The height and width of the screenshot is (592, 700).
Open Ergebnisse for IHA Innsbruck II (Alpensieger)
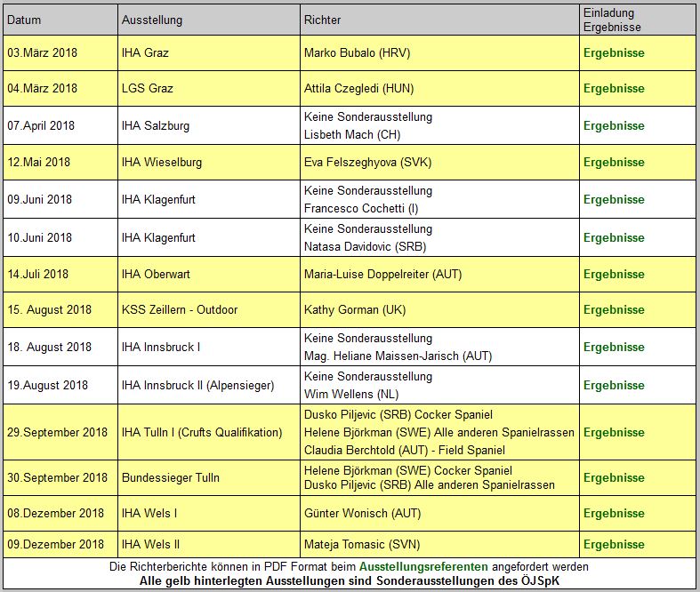tap(614, 385)
